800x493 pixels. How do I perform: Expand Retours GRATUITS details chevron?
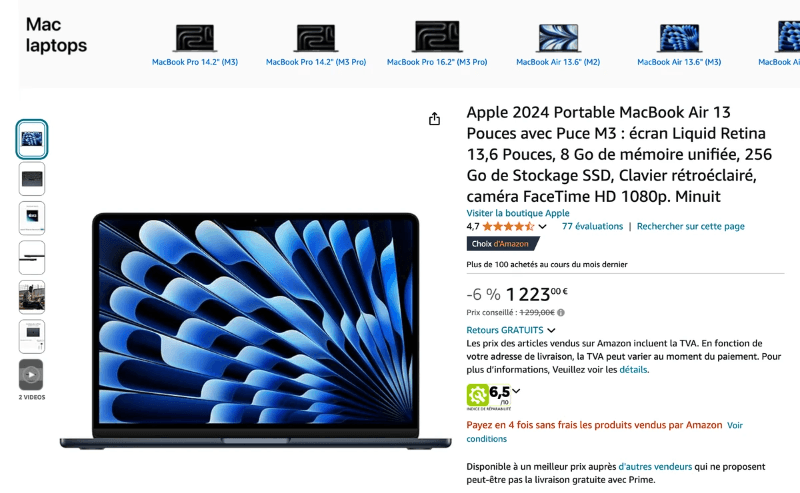pos(551,331)
